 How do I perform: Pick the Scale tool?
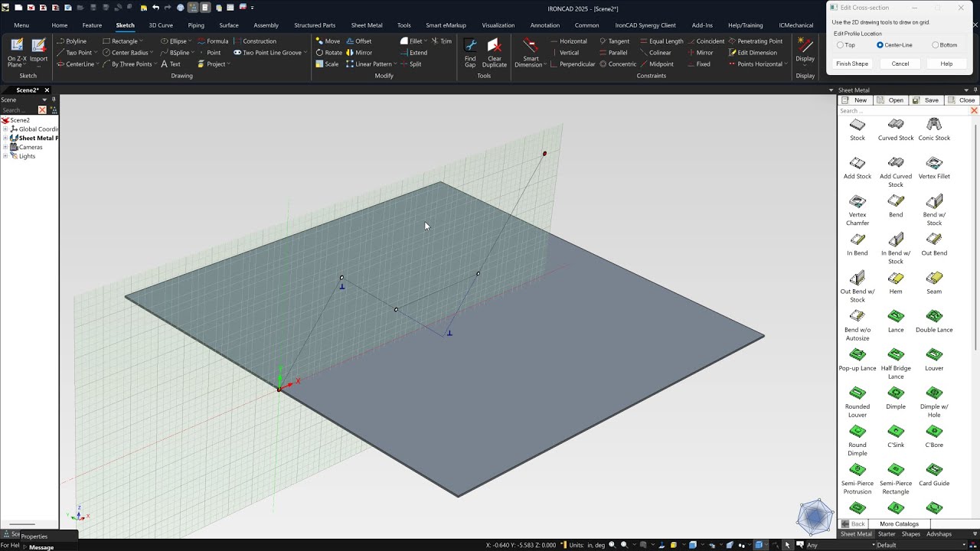click(x=327, y=64)
